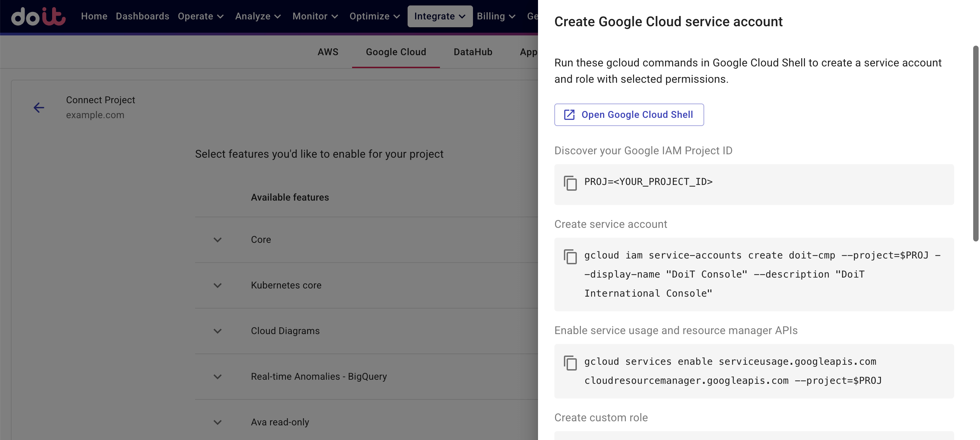Expand the Core feature row

pyautogui.click(x=217, y=240)
